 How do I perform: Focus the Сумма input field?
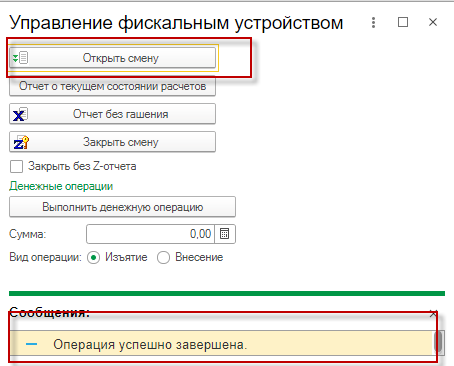pyautogui.click(x=150, y=234)
